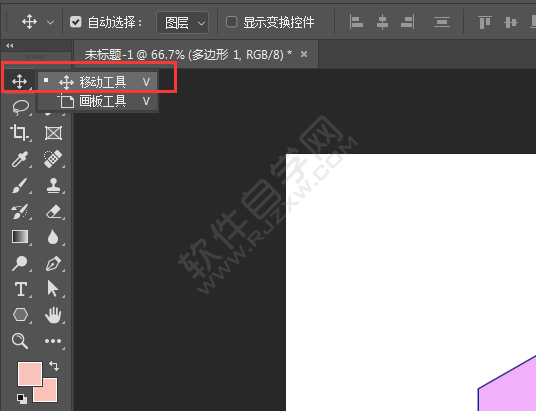This screenshot has width=536, height=411.
Task: Select the Eraser tool
Action: pyautogui.click(x=53, y=212)
